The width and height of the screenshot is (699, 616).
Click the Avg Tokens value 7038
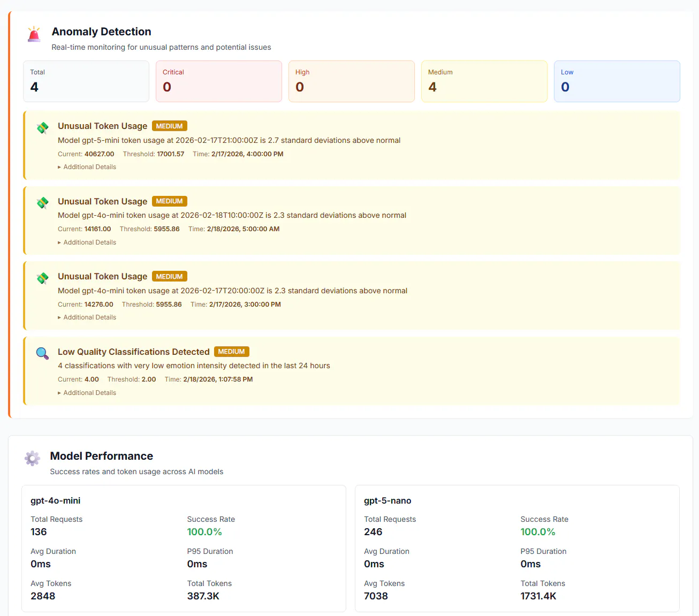coord(376,596)
